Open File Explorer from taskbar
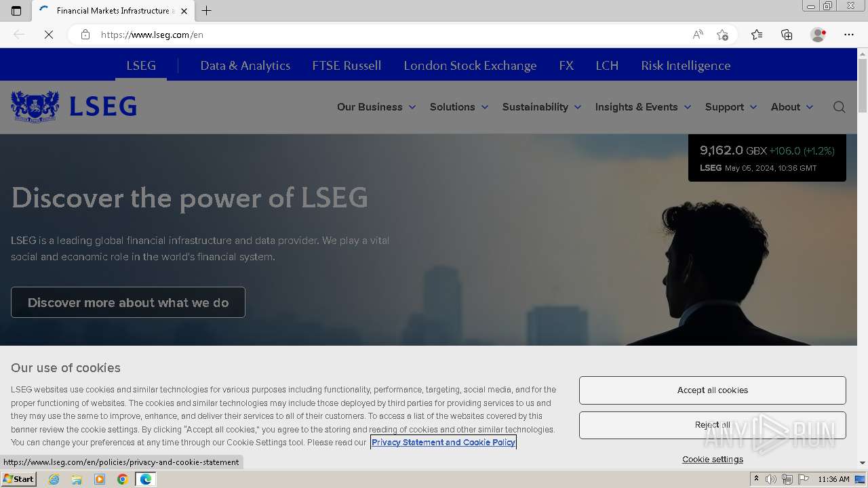The width and height of the screenshot is (868, 488). [77, 479]
